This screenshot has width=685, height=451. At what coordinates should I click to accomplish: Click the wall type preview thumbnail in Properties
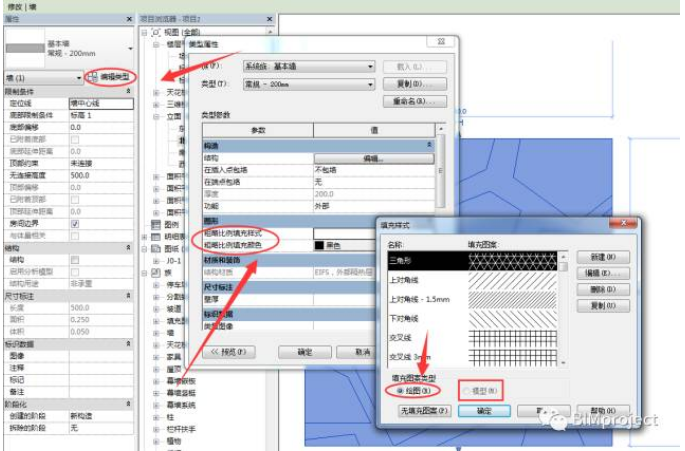(x=25, y=48)
